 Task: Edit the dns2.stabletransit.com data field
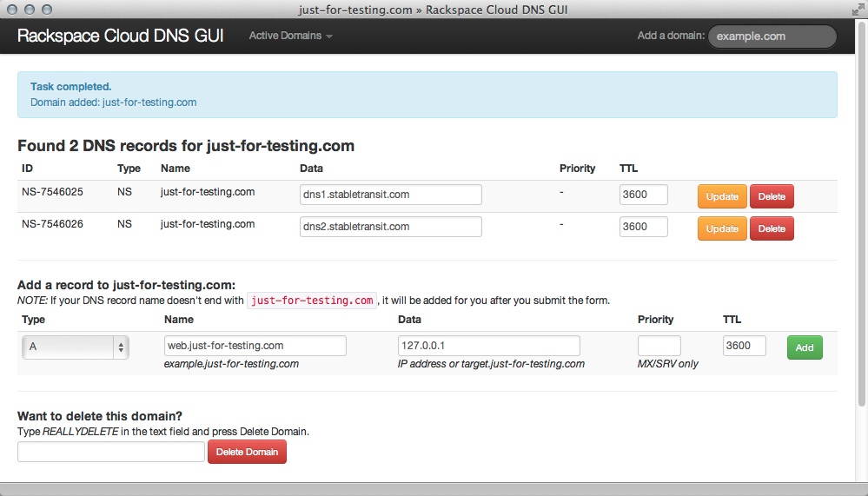[391, 227]
